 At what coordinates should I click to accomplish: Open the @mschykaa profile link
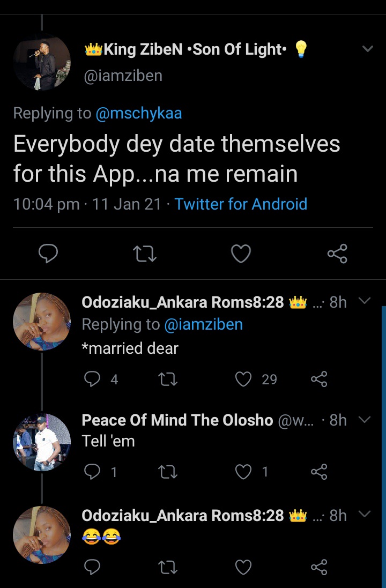point(138,113)
